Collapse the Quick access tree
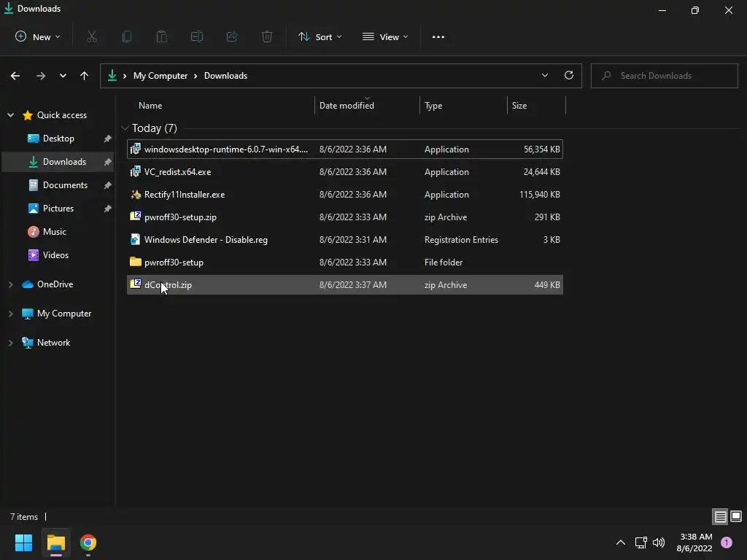The image size is (747, 560). coord(10,114)
